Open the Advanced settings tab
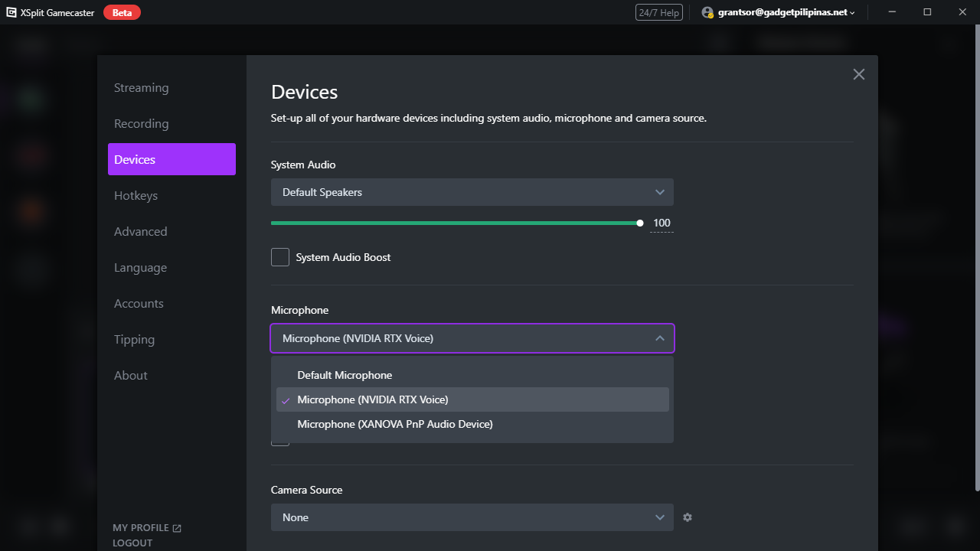 point(171,232)
